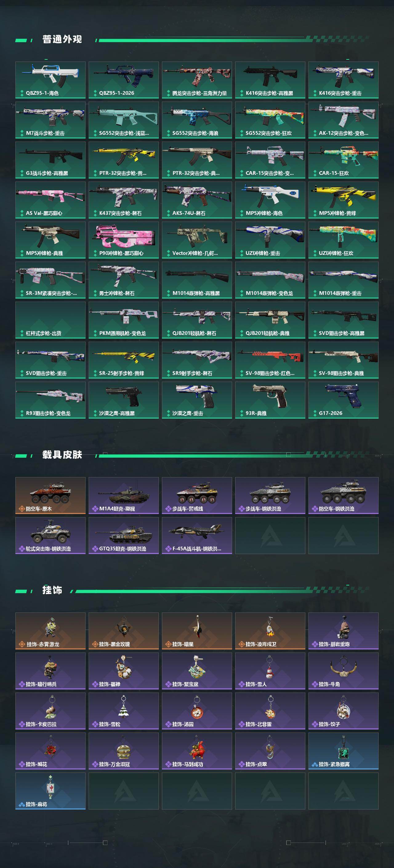Select the P90冲锋枪-黑巧甜心 skin
394x868 pixels.
tap(124, 240)
